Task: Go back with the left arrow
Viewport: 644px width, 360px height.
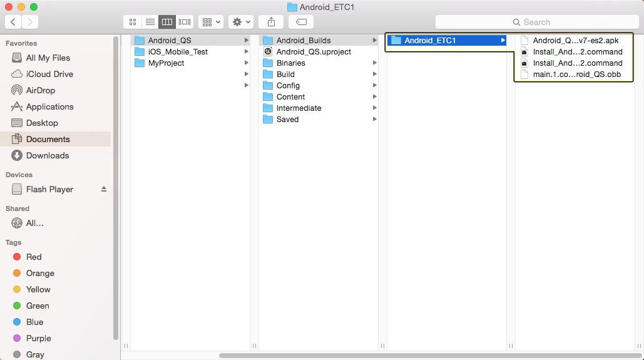Action: point(13,22)
